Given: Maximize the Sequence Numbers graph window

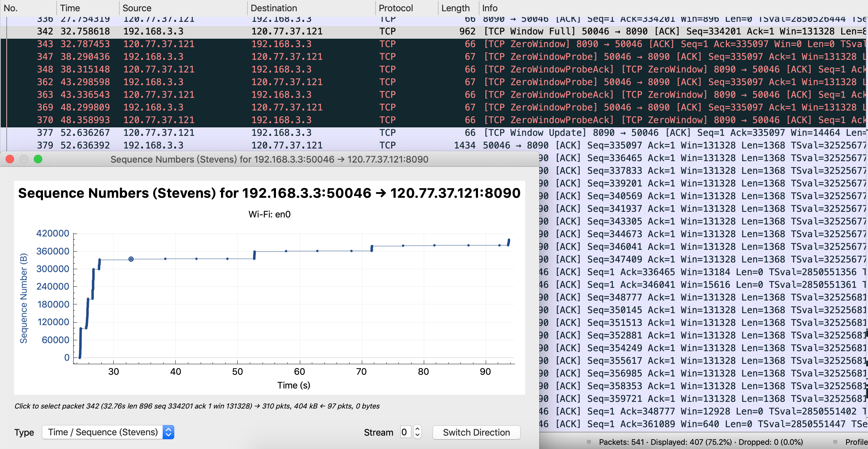Looking at the screenshot, I should [x=39, y=159].
